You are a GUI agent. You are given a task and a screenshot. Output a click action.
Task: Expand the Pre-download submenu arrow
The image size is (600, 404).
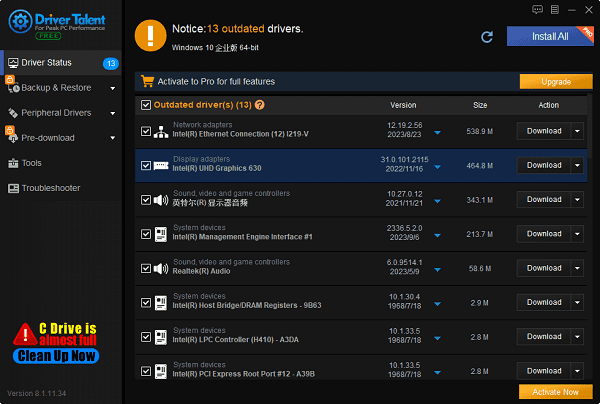[112, 138]
